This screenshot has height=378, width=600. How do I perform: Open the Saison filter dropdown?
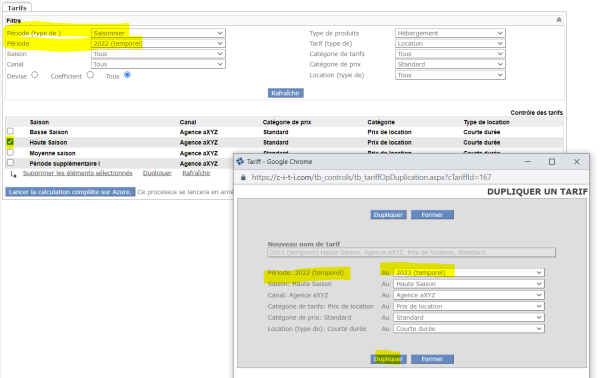158,54
